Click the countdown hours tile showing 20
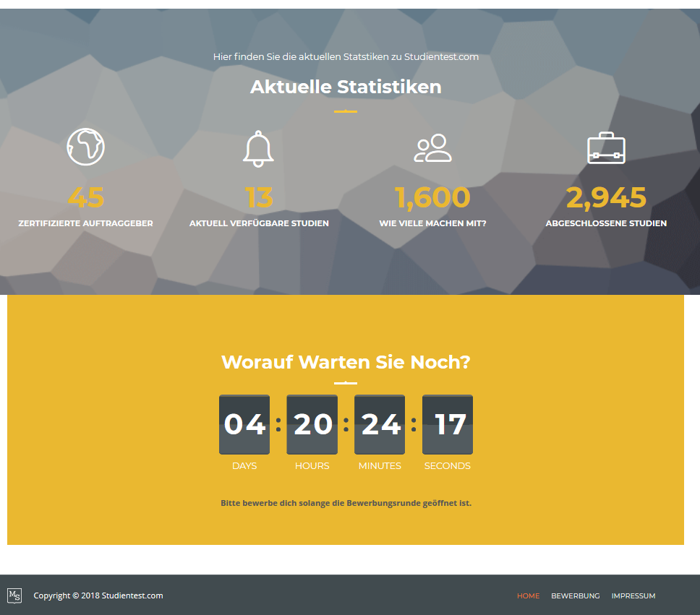 pos(312,424)
